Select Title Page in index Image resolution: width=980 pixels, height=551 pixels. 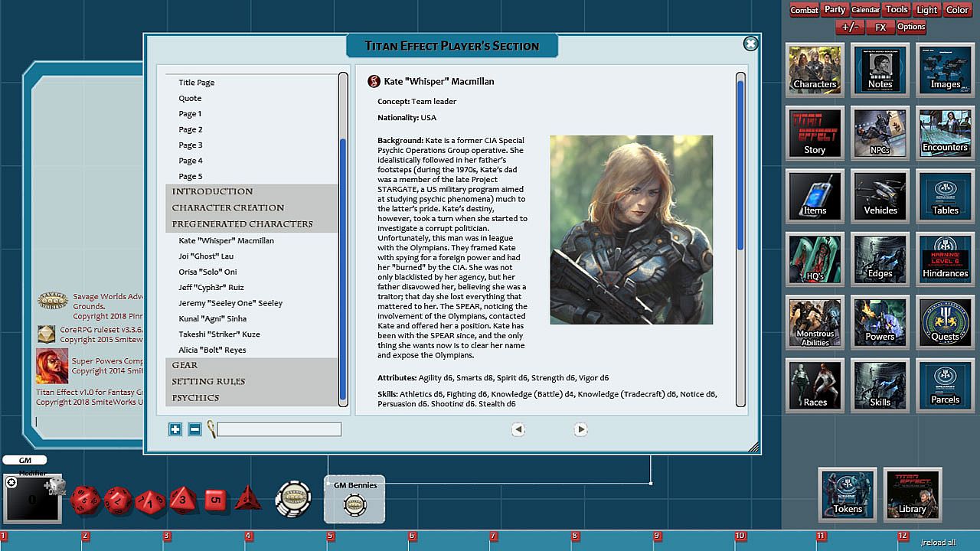197,83
